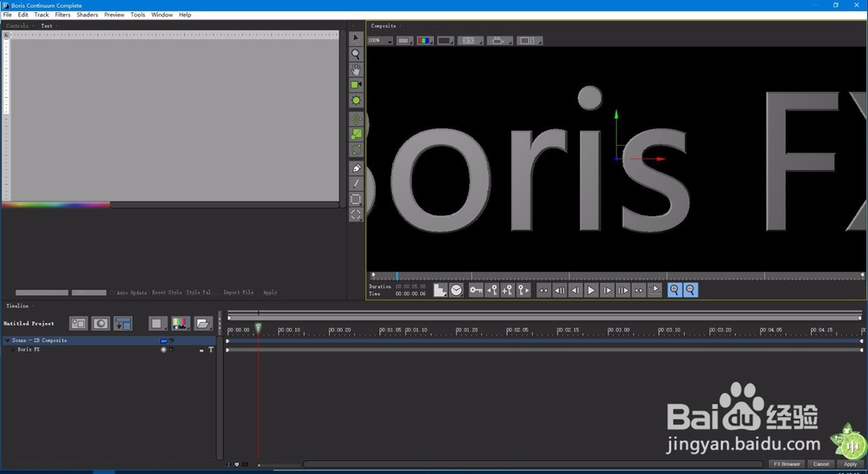Select the green scale tool

pyautogui.click(x=356, y=134)
